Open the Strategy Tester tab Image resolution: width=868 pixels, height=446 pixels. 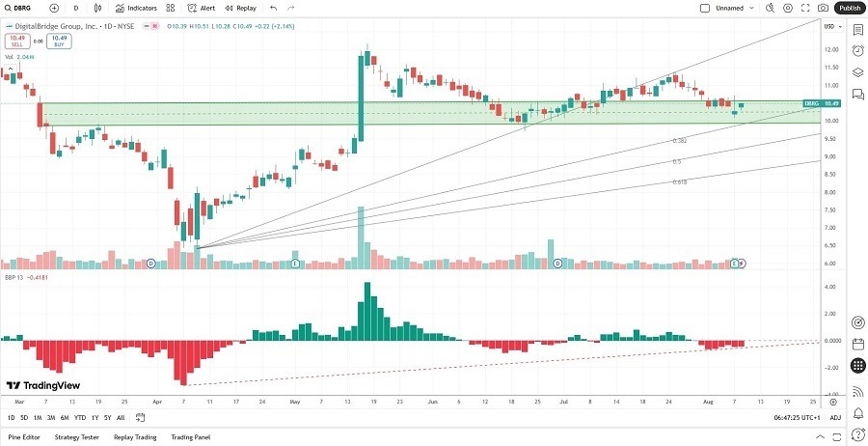click(76, 437)
